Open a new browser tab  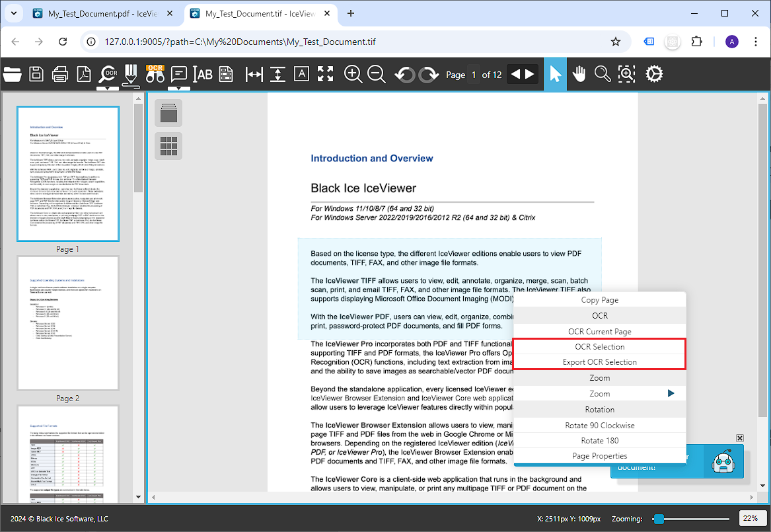351,14
